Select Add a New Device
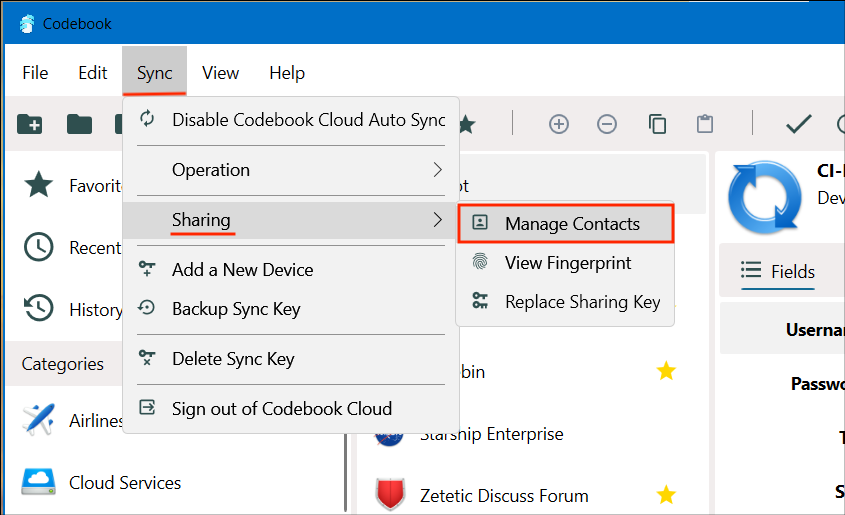Screen dimensions: 845x515 tap(291, 270)
